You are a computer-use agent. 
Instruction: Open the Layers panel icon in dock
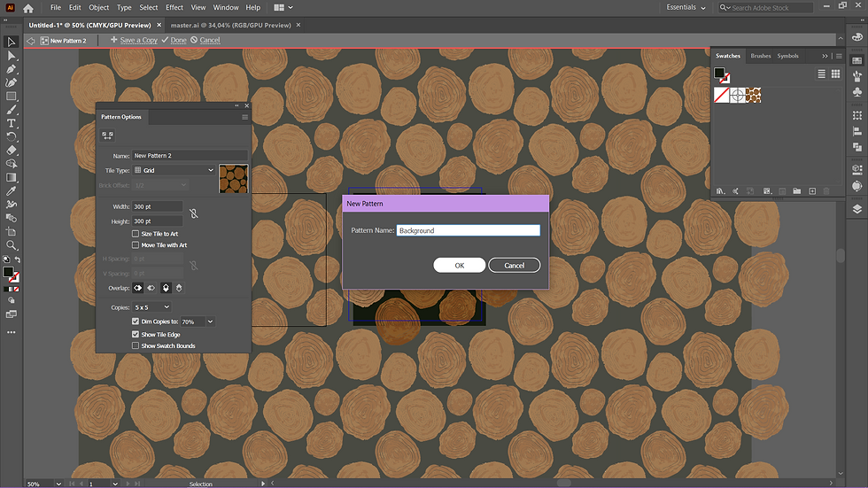(x=857, y=209)
